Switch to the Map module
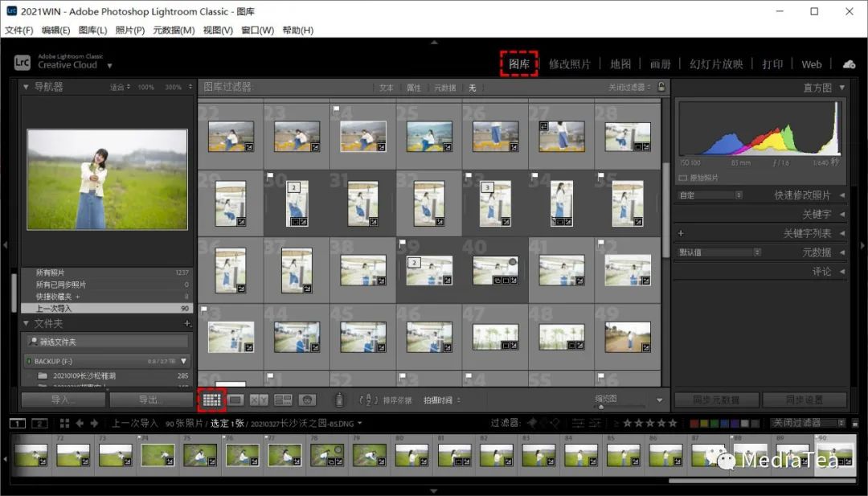The width and height of the screenshot is (868, 496). click(620, 64)
